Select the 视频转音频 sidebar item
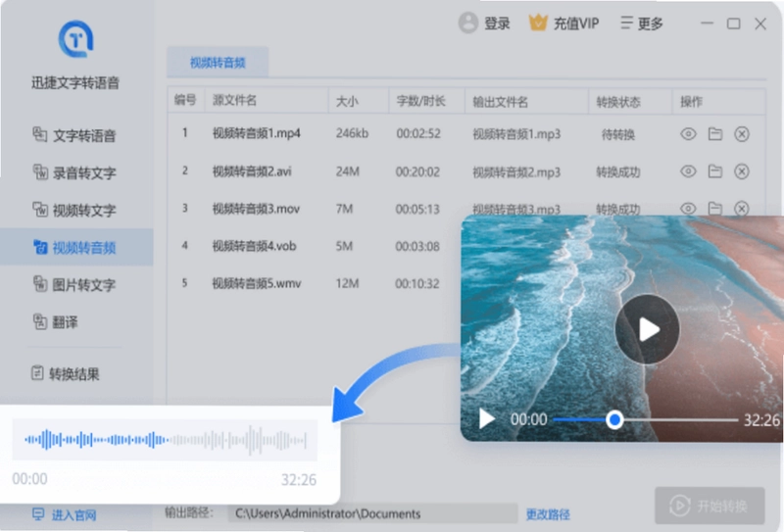This screenshot has height=532, width=784. 76,247
